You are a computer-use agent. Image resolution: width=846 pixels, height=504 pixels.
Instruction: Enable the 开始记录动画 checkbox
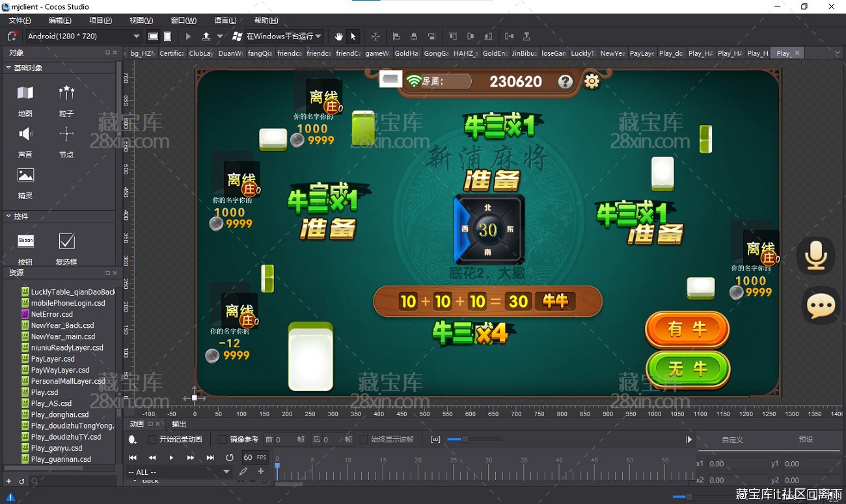point(152,440)
